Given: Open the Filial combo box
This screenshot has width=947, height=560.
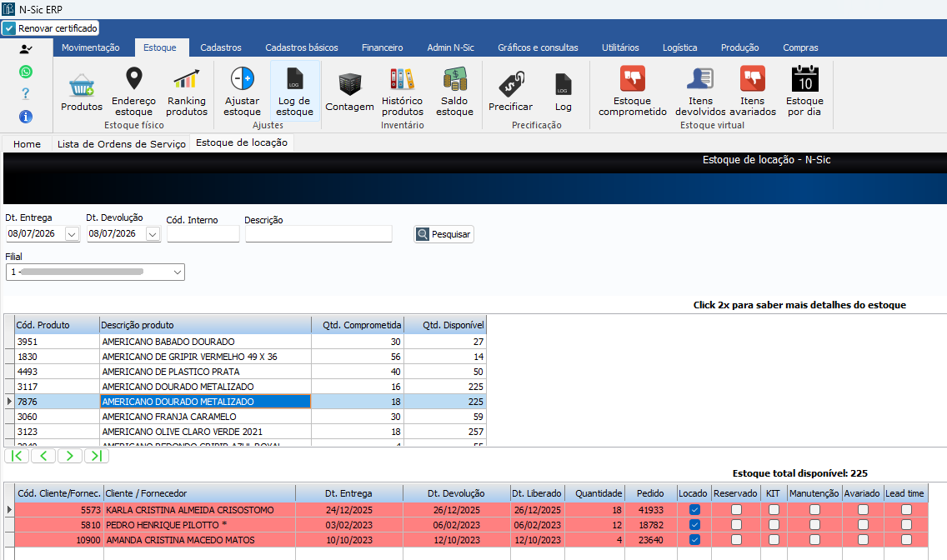Looking at the screenshot, I should click(95, 272).
